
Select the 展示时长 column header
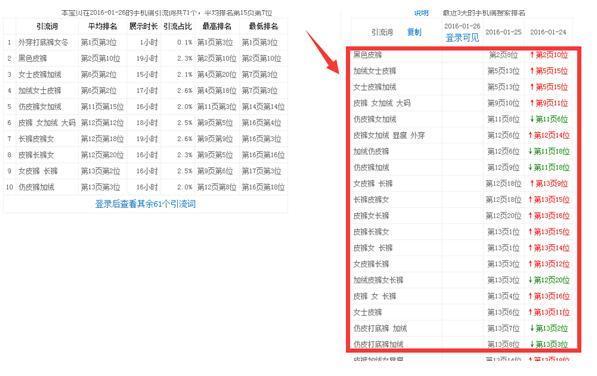[x=144, y=26]
